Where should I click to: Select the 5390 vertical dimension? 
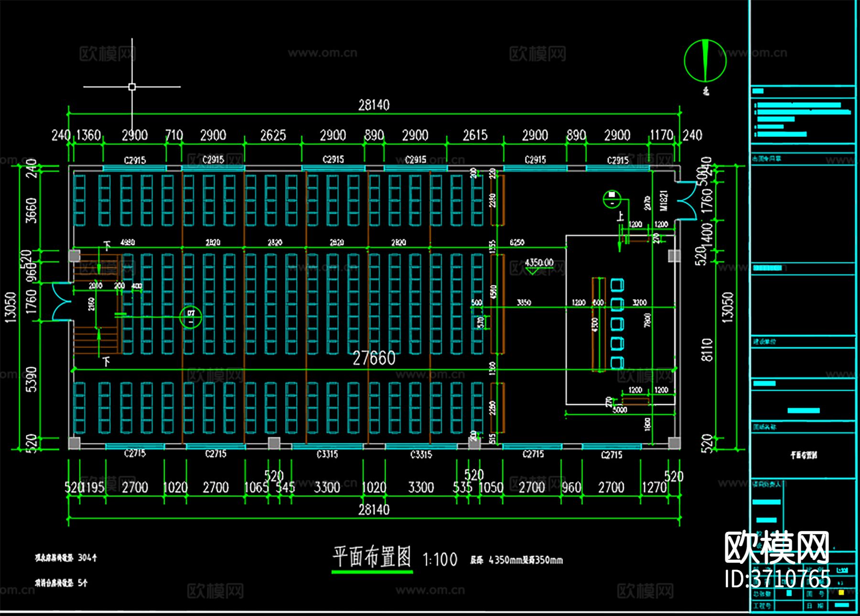(31, 379)
